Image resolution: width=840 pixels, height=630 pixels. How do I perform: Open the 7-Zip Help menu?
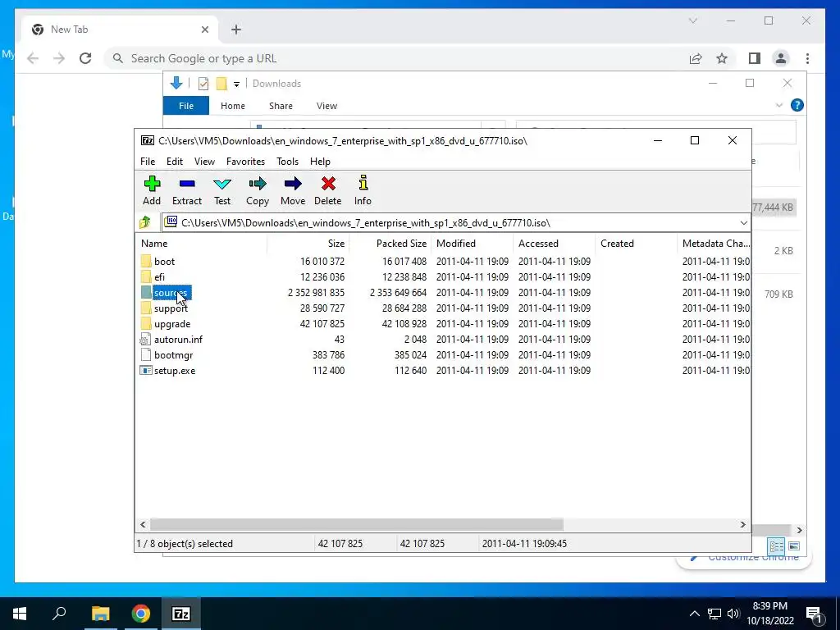pyautogui.click(x=321, y=162)
